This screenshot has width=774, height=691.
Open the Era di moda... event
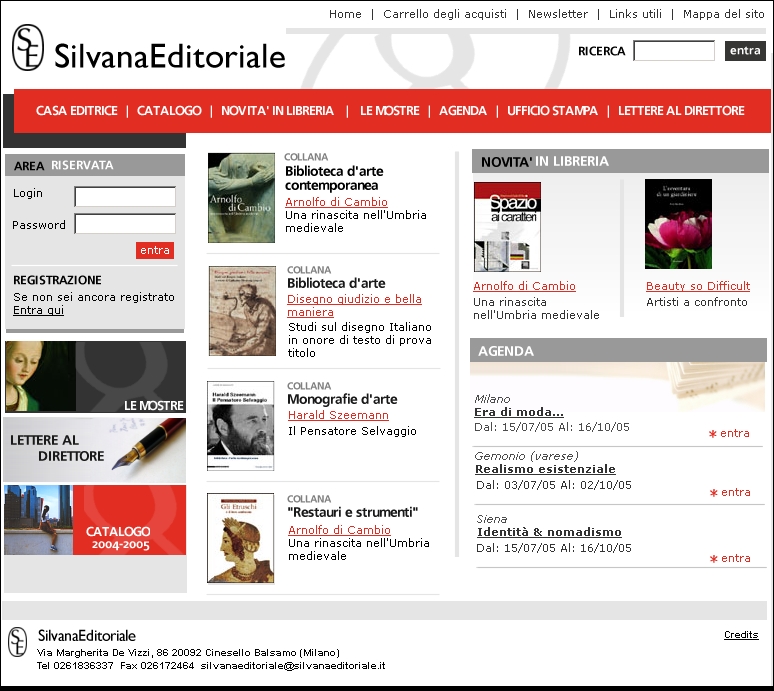pyautogui.click(x=519, y=412)
